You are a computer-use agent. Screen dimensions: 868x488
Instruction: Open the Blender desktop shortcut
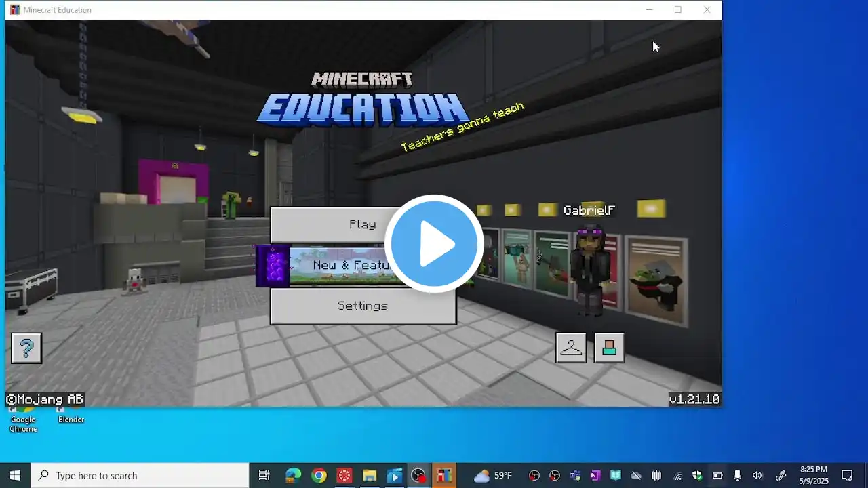pos(71,416)
